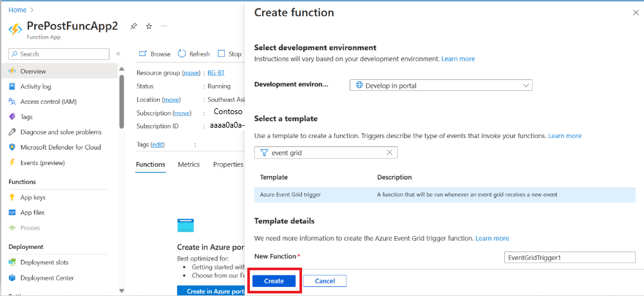644x296 pixels.
Task: Select the Azure Event Grid trigger template
Action: 445,195
